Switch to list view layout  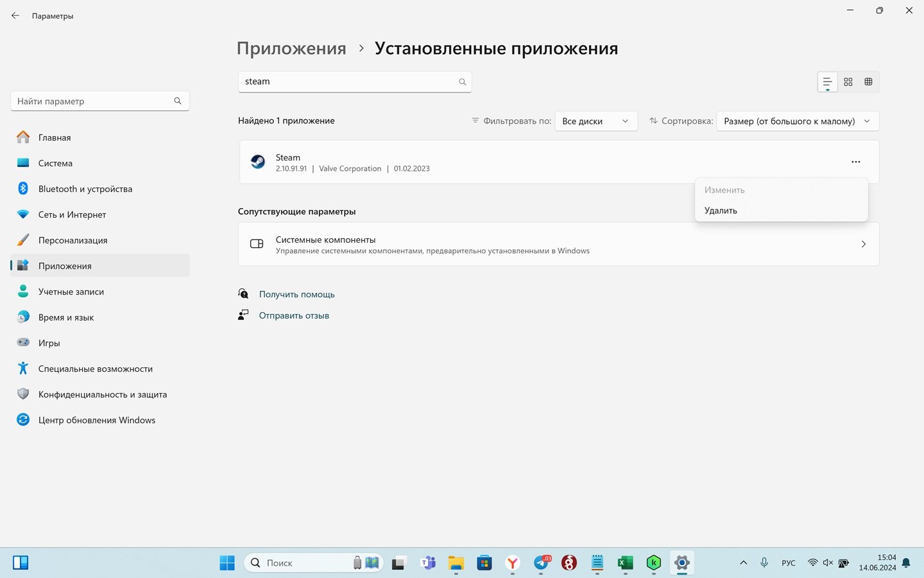(x=827, y=82)
